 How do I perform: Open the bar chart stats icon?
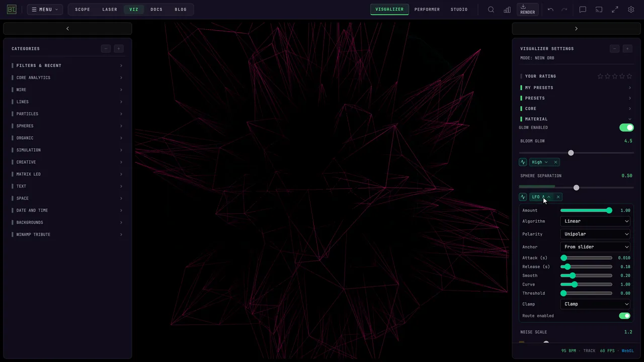coord(507,10)
